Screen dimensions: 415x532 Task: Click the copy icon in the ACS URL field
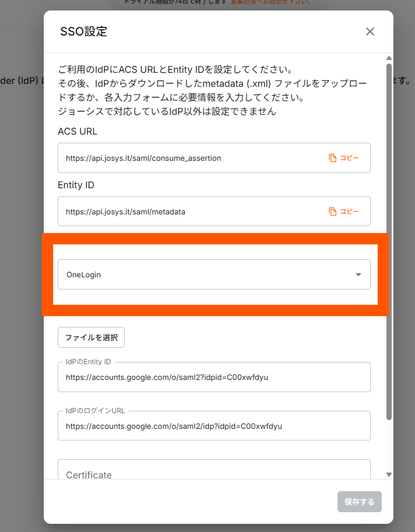click(x=332, y=158)
